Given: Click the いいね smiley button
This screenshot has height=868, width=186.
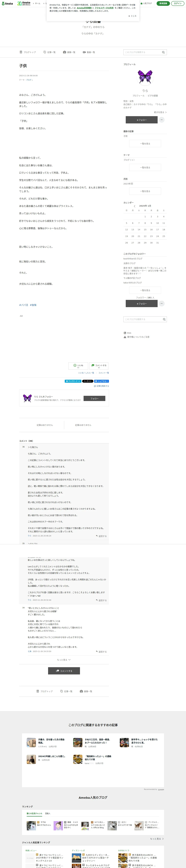Looking at the screenshot, I should coord(78,366).
